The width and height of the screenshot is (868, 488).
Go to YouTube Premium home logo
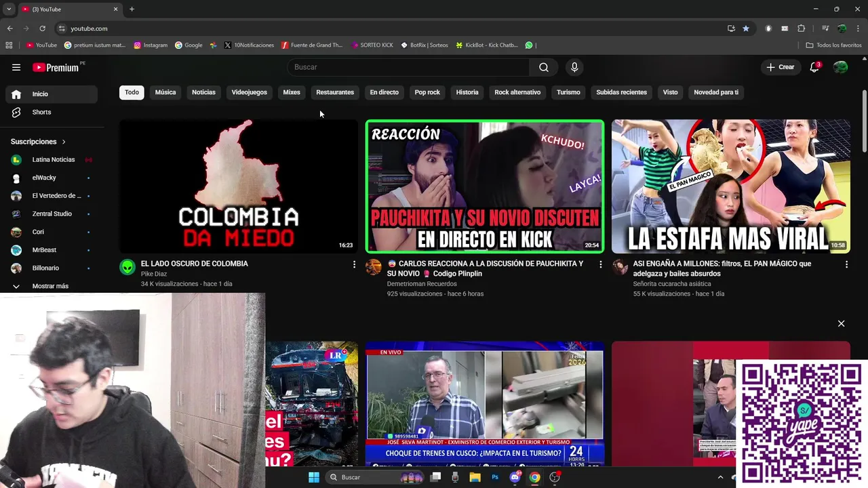coord(57,67)
